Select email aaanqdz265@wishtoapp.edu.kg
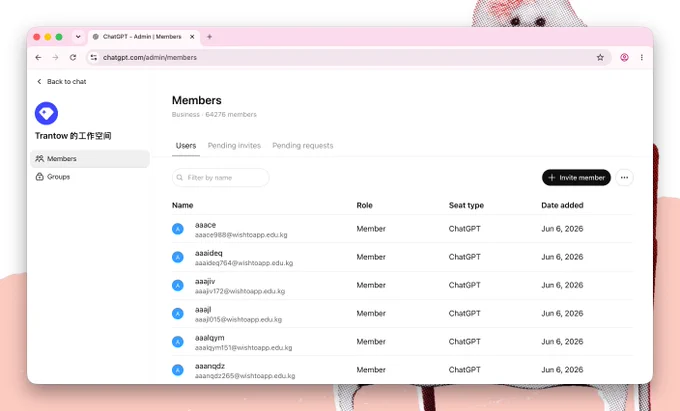Screen dimensions: 680x411 [x=245, y=376]
